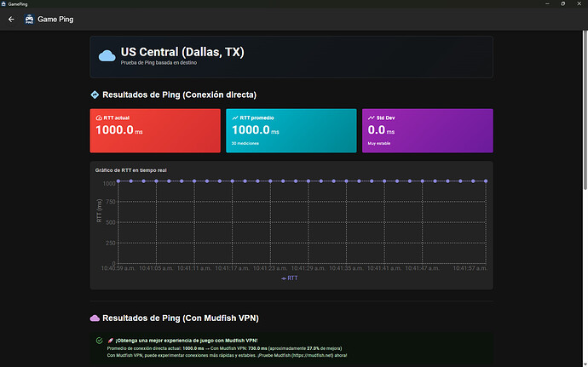Image resolution: width=588 pixels, height=367 pixels.
Task: Click the trend icon in the RTT promedio card
Action: tap(235, 118)
